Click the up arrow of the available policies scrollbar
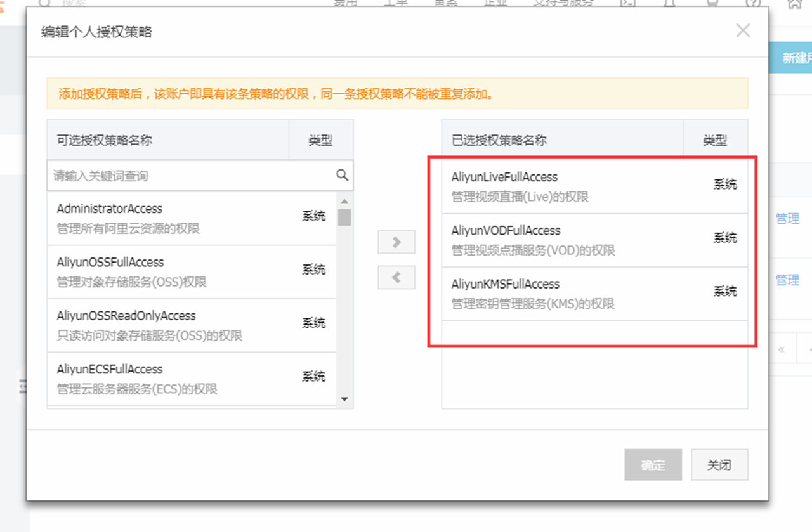Screen dimensions: 812x532 tap(344, 201)
